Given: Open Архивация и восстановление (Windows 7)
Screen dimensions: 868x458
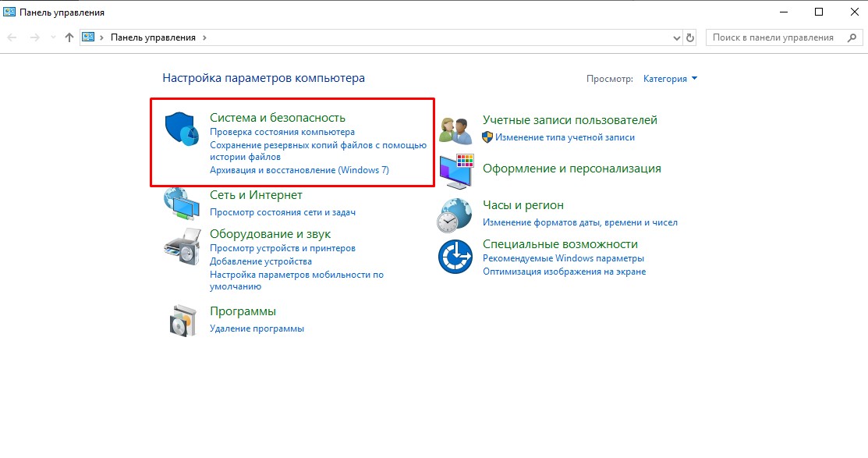Looking at the screenshot, I should [x=299, y=170].
